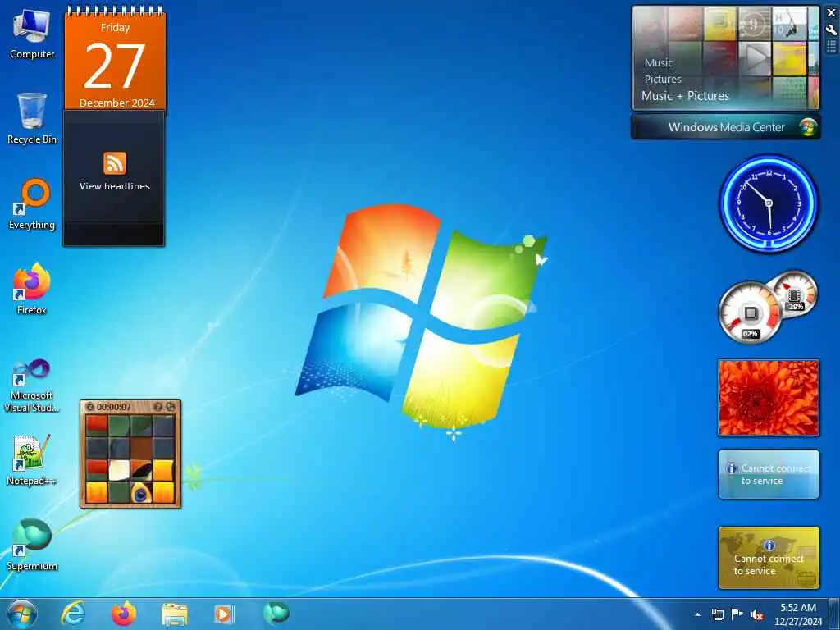Open the network tray icon
840x630 pixels.
tap(717, 614)
